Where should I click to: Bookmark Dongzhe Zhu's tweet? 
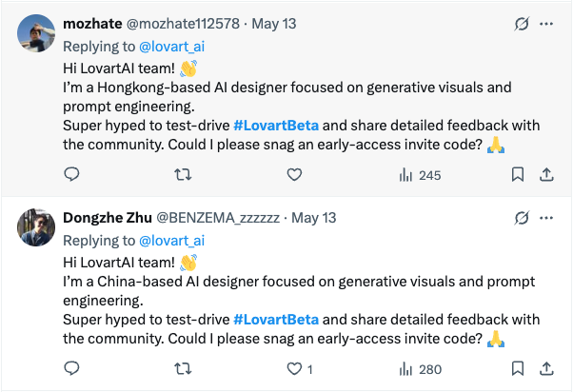518,368
